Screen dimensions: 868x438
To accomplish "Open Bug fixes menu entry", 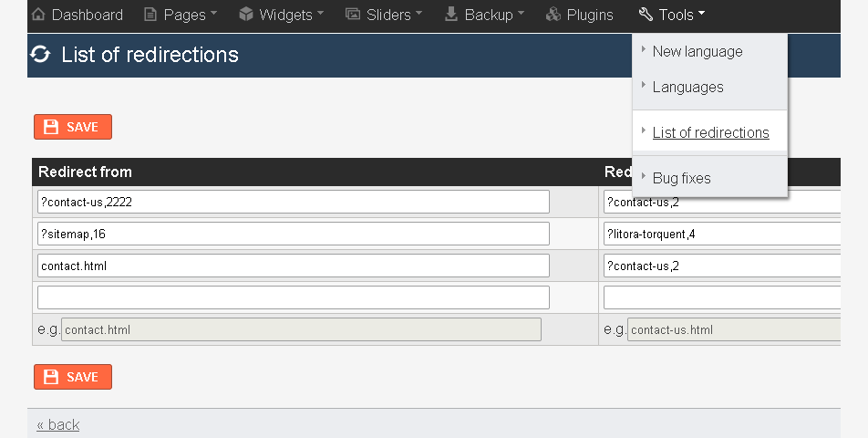I will (681, 178).
